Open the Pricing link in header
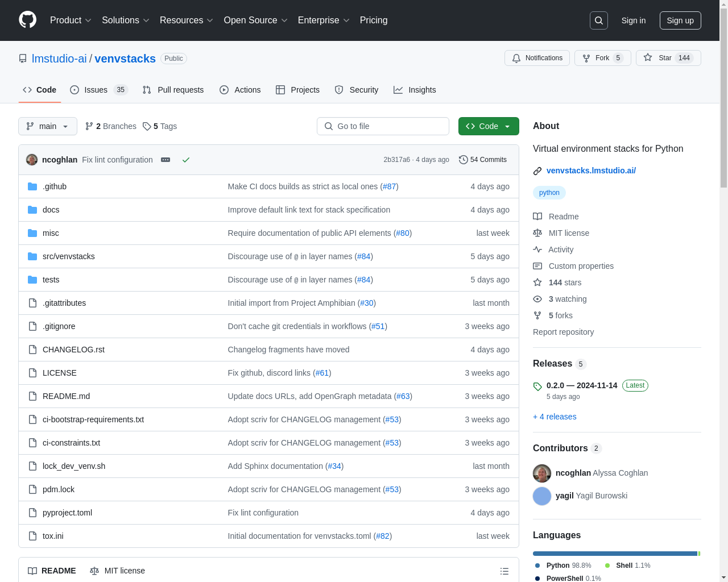 (374, 20)
